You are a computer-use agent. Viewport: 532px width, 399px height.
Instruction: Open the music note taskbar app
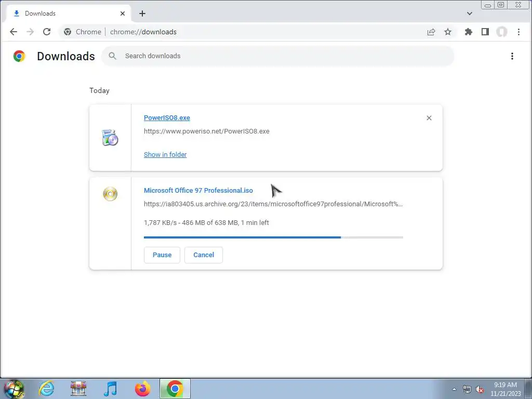click(110, 389)
